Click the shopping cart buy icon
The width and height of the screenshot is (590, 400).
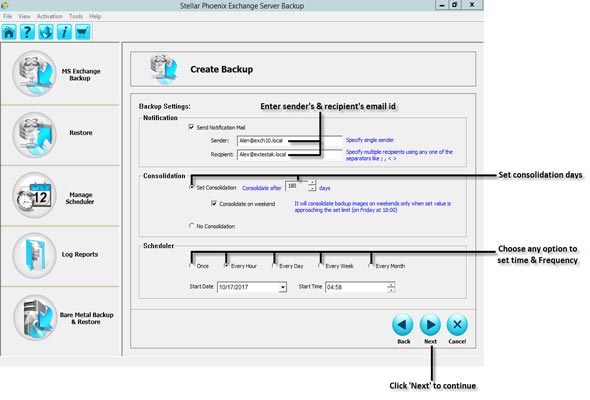click(82, 32)
